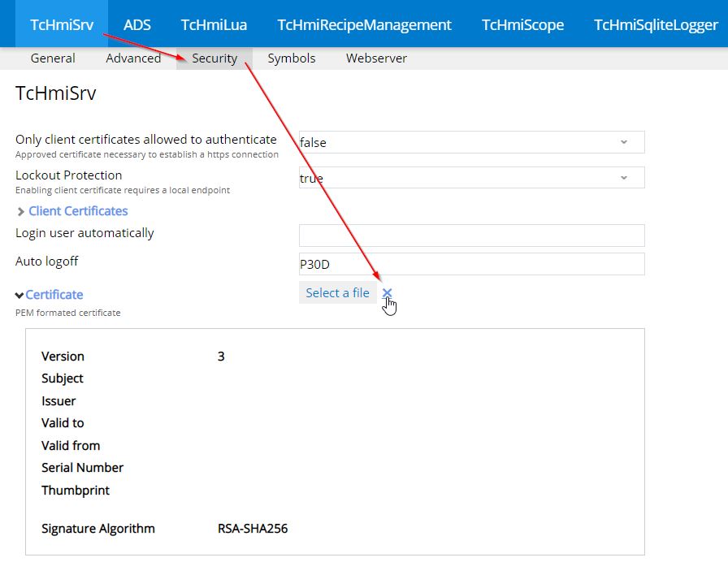Image resolution: width=728 pixels, height=562 pixels.
Task: Open the General sub-tab
Action: click(x=53, y=58)
